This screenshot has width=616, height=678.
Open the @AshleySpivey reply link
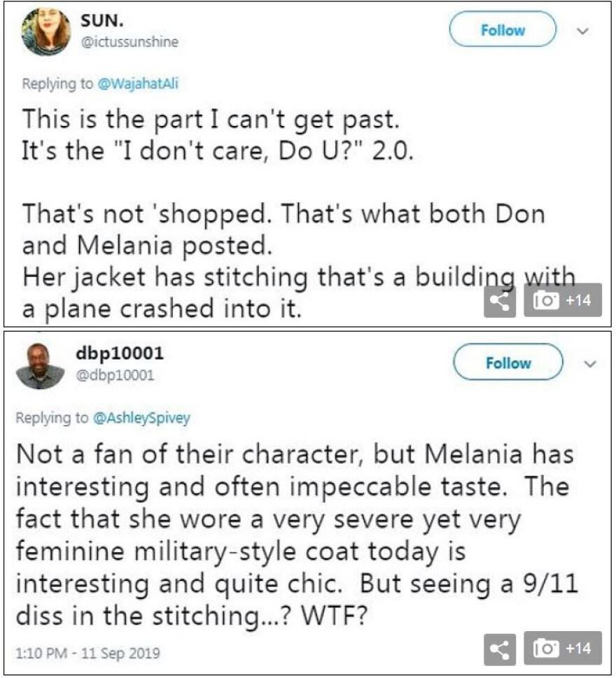pyautogui.click(x=142, y=418)
